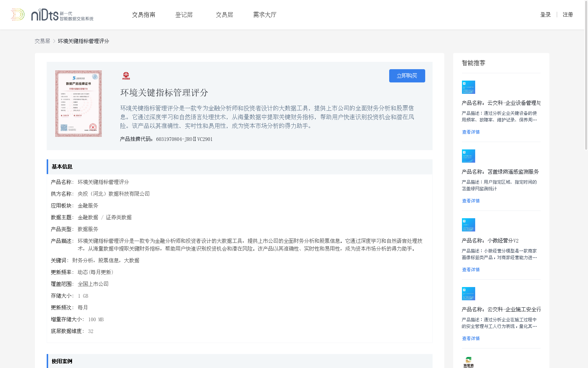This screenshot has height=368, width=588.
Task: Open the 需求大厅 menu
Action: pos(265,15)
